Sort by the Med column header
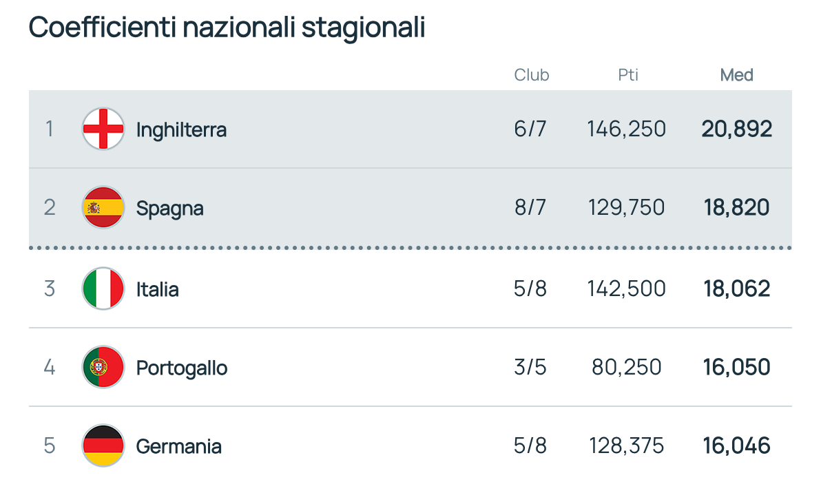Image resolution: width=821 pixels, height=504 pixels. [736, 75]
